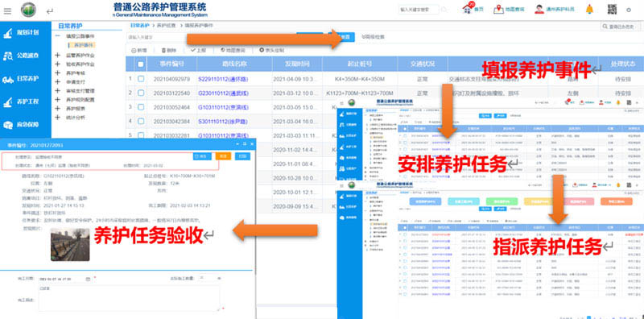Screen dimensions: 644x319
Task: Show the QR code icon in header
Action: point(612,10)
